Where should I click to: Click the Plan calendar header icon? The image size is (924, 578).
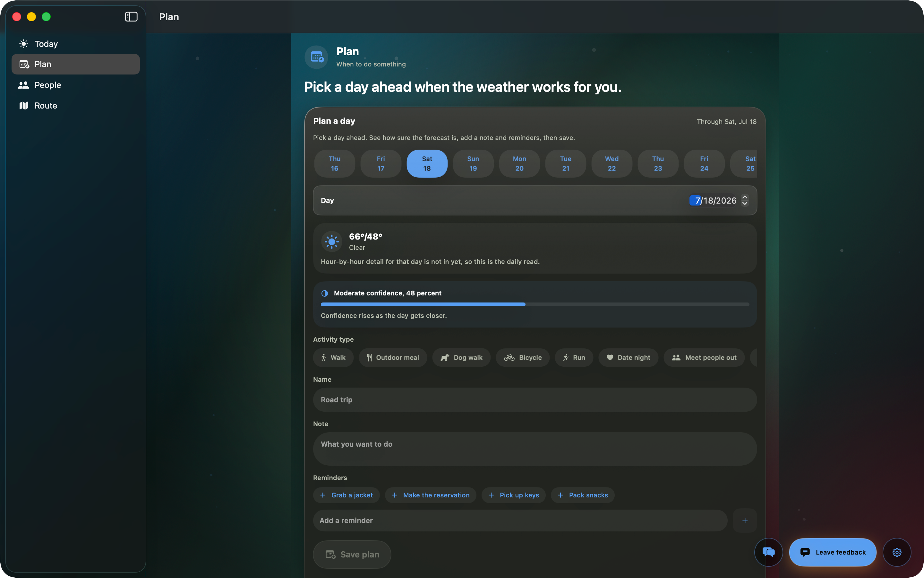pos(317,57)
